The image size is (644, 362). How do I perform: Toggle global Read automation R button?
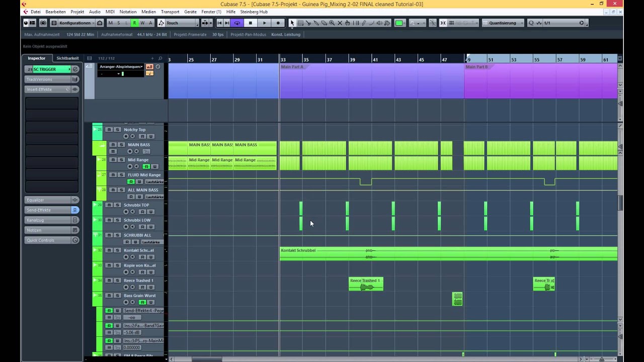click(x=134, y=23)
